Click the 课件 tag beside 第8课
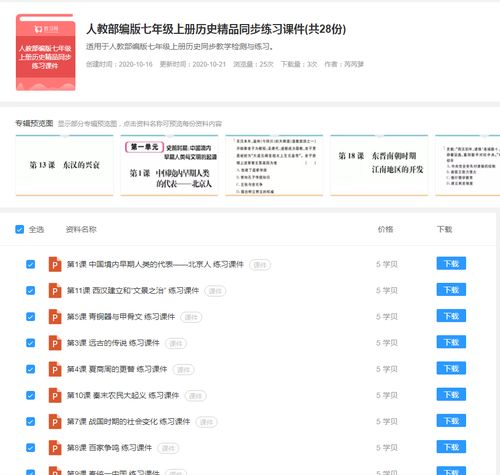 [x=168, y=448]
